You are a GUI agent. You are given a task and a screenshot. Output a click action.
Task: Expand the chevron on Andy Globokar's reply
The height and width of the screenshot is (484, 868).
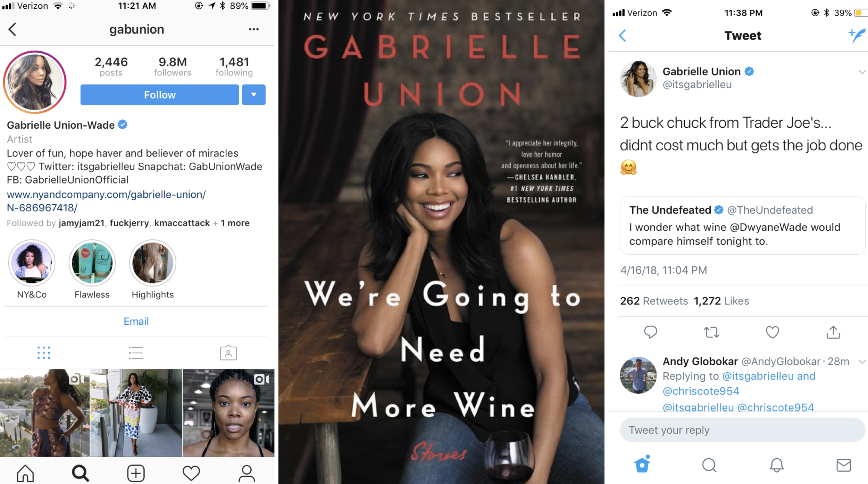pos(862,362)
